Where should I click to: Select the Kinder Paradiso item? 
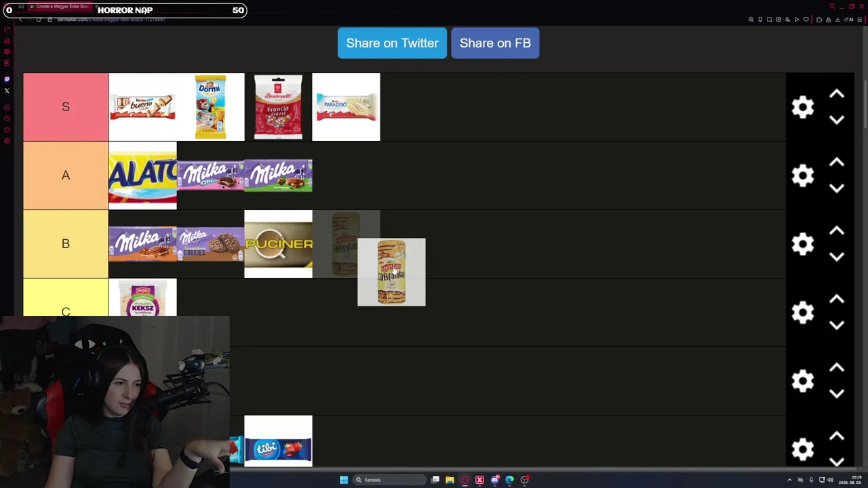point(346,107)
